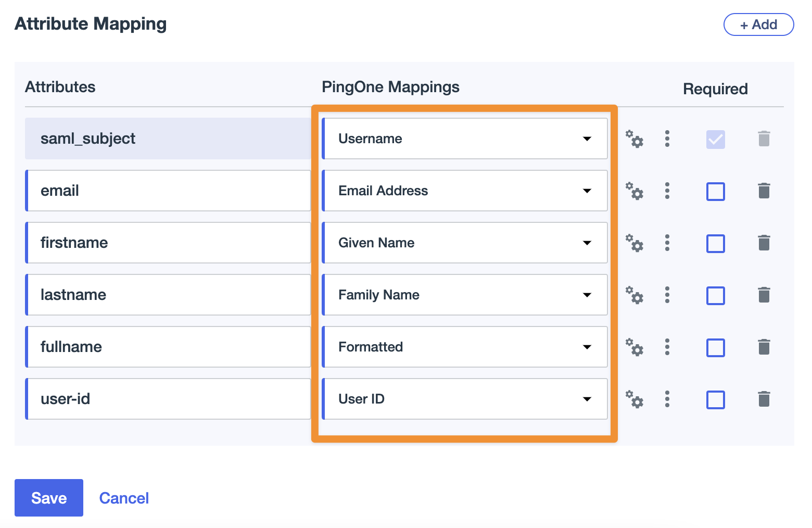This screenshot has width=812, height=528.
Task: Open the Family Name mapping dropdown
Action: pos(465,295)
